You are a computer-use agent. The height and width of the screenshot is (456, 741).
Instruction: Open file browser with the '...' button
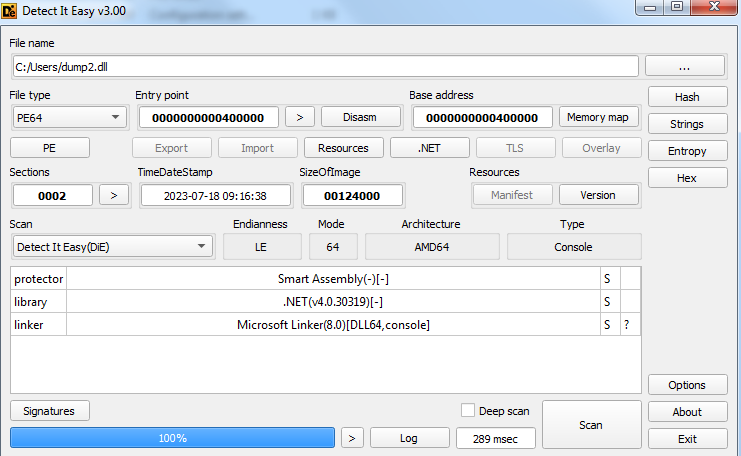point(684,66)
